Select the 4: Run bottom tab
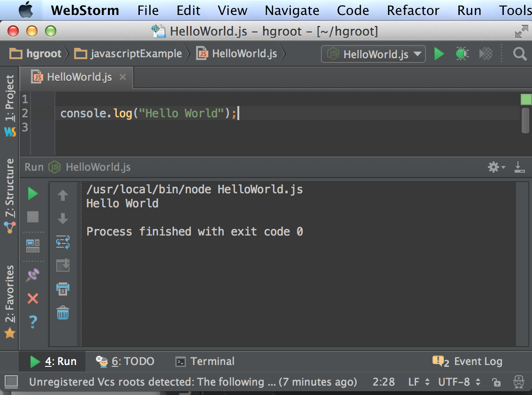This screenshot has height=395, width=532. [x=53, y=361]
